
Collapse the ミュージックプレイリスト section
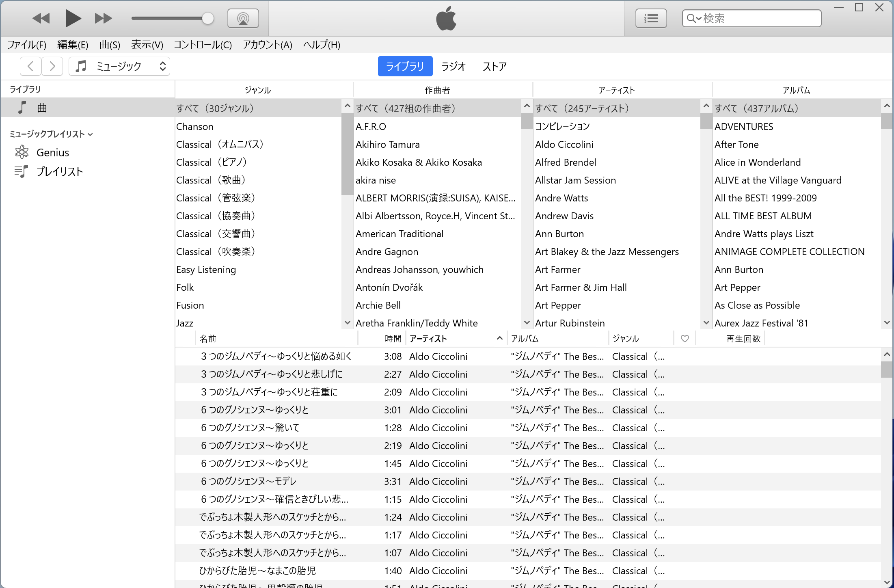point(91,134)
